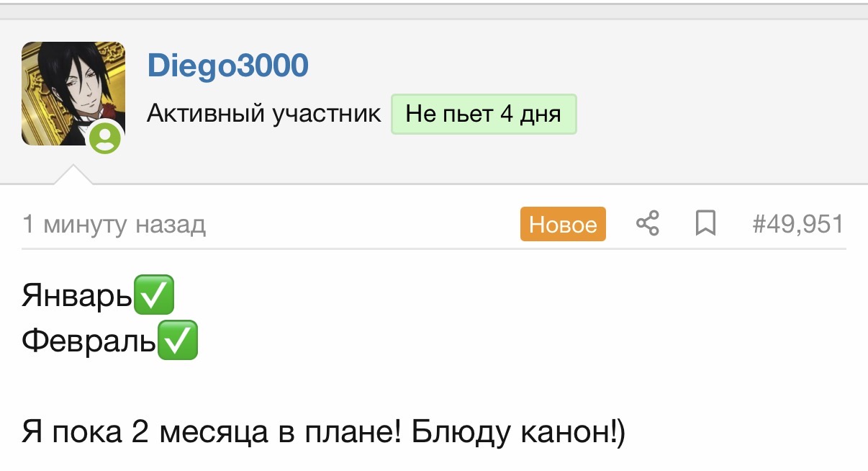Screen dimensions: 868x471
Task: Click the "Не пьет 4 дня" badge
Action: tap(483, 114)
